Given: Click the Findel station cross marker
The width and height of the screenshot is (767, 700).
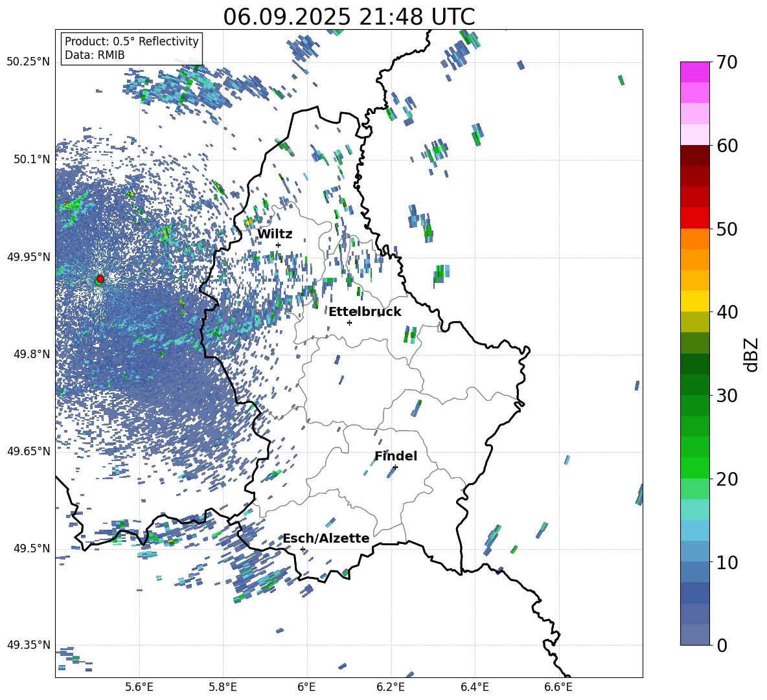Looking at the screenshot, I should pyautogui.click(x=395, y=468).
